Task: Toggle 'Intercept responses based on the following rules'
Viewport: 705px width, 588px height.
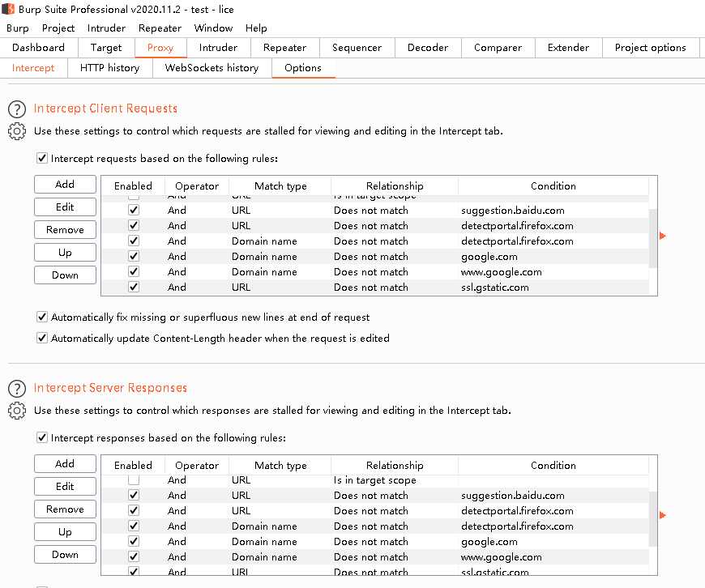Action: tap(42, 437)
